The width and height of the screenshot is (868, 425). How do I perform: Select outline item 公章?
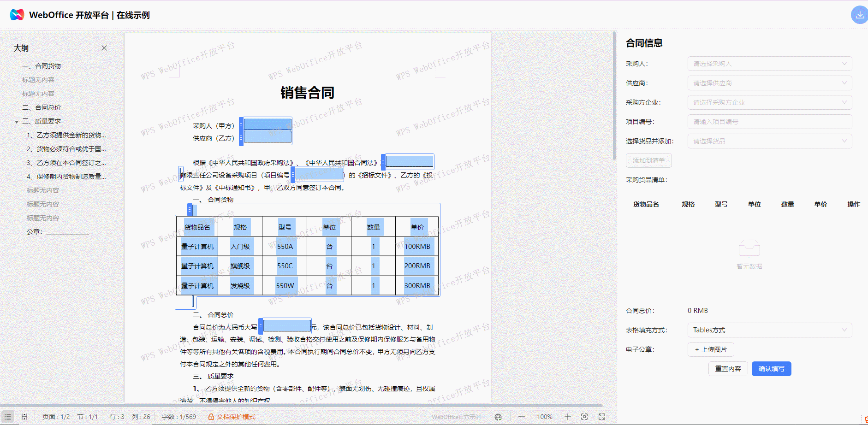pos(58,232)
